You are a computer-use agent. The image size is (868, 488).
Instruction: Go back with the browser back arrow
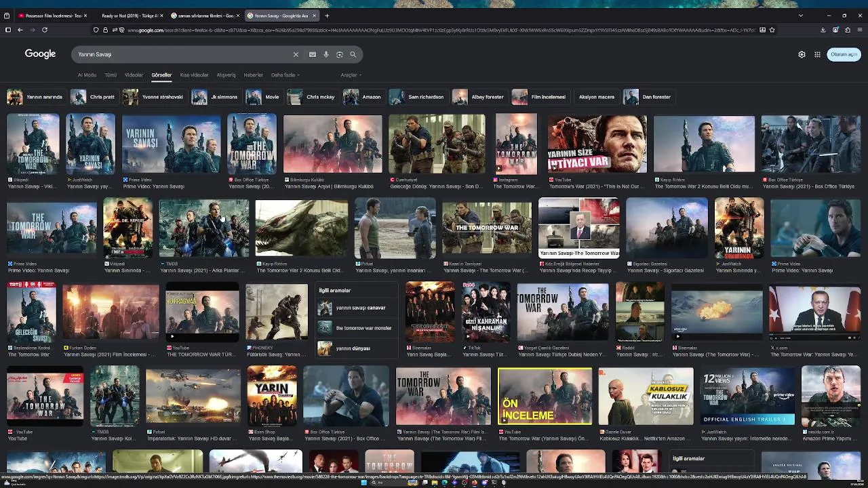pyautogui.click(x=20, y=30)
